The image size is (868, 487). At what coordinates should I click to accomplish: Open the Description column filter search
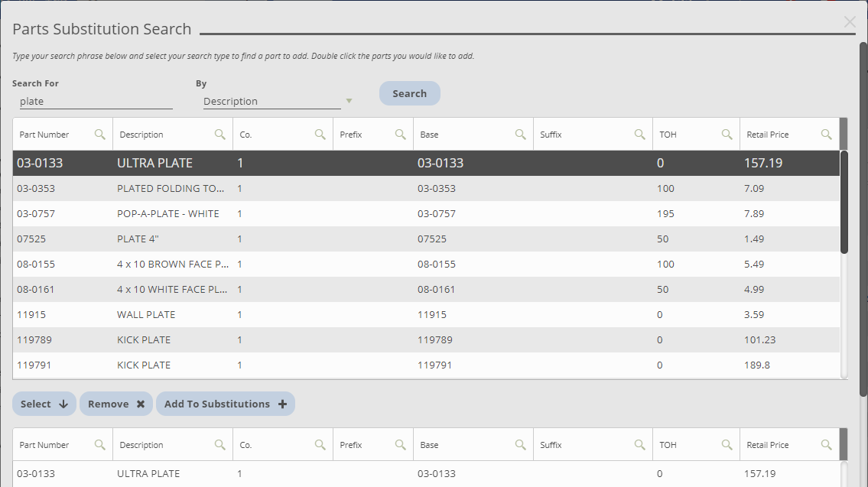(x=220, y=134)
